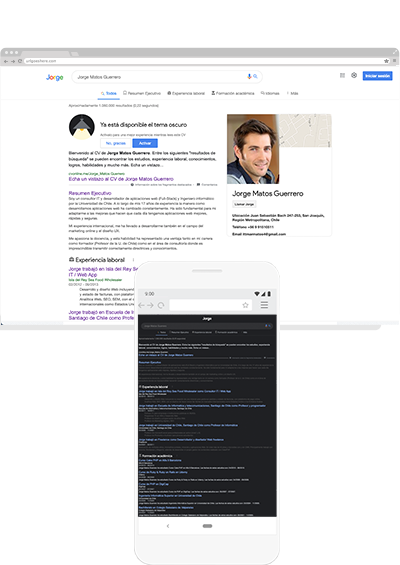This screenshot has width=400, height=565.
Task: Click the Iniciar sesión button
Action: [377, 76]
